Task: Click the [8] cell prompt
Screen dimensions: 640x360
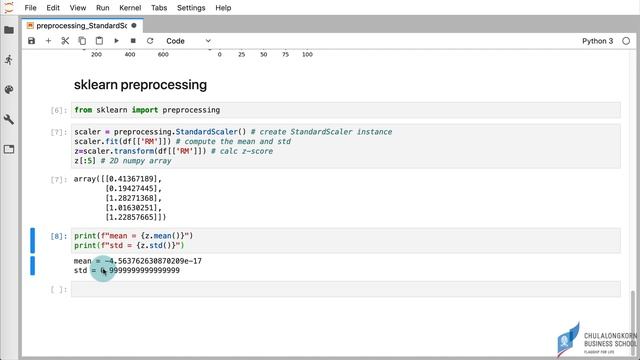Action: pyautogui.click(x=58, y=236)
